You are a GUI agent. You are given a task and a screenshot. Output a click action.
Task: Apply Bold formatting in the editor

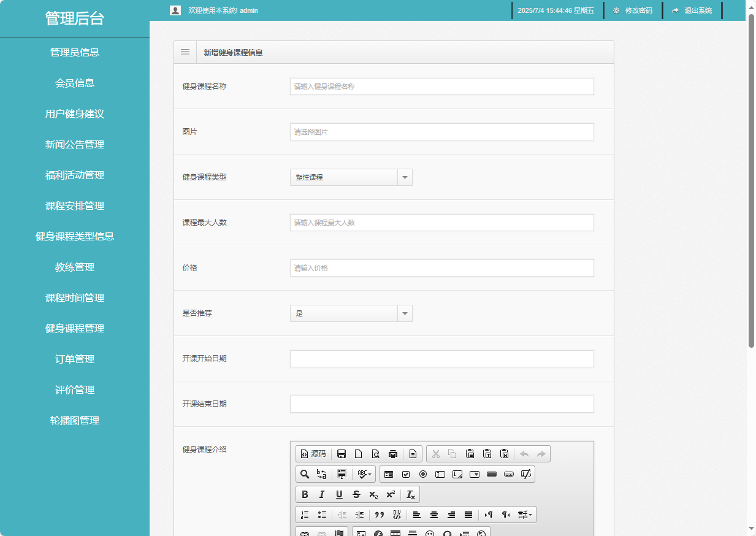pyautogui.click(x=305, y=494)
